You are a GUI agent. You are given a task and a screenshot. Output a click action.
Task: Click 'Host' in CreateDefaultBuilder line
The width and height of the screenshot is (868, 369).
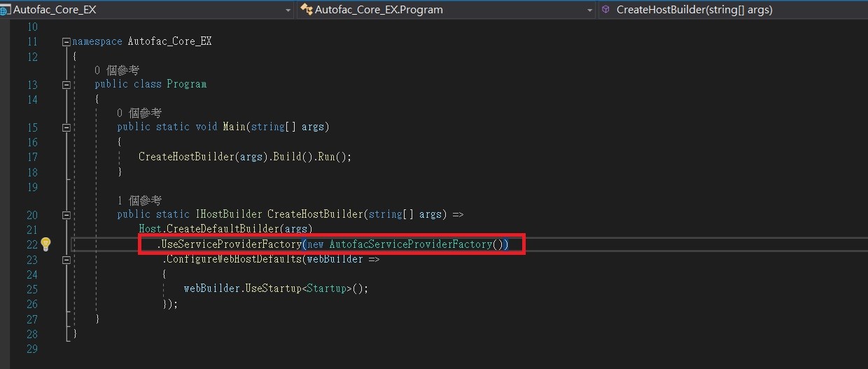150,229
